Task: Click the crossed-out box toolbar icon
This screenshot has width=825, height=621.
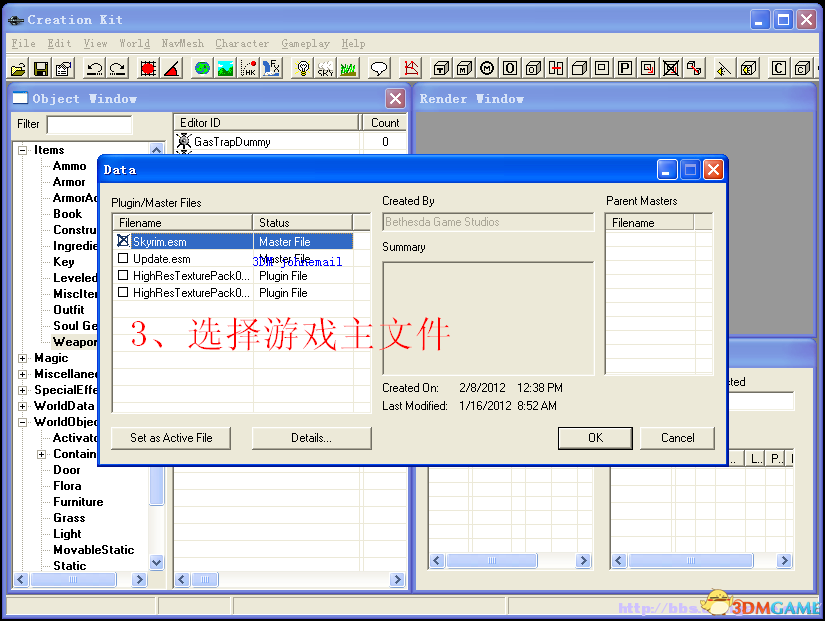Action: pyautogui.click(x=671, y=68)
